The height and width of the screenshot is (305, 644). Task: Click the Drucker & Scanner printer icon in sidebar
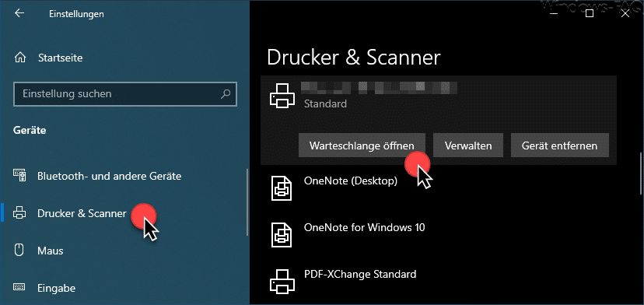coord(19,213)
